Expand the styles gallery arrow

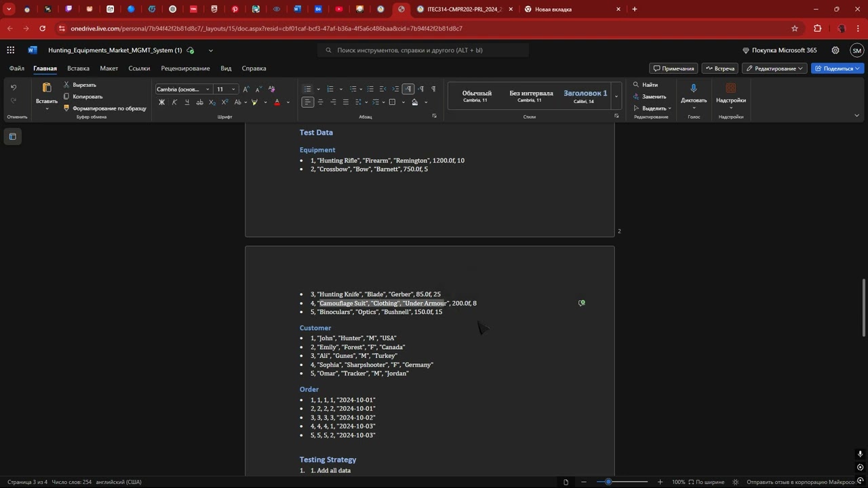click(616, 97)
